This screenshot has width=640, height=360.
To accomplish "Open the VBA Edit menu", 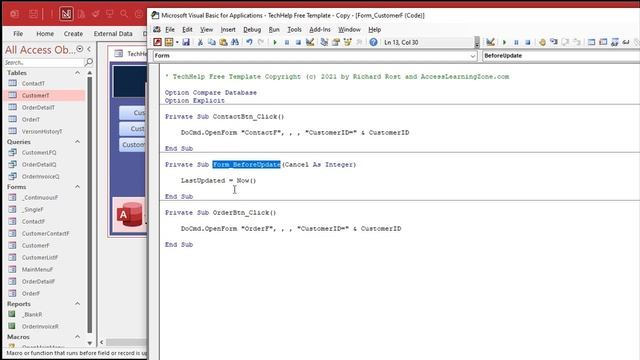I will 187,29.
